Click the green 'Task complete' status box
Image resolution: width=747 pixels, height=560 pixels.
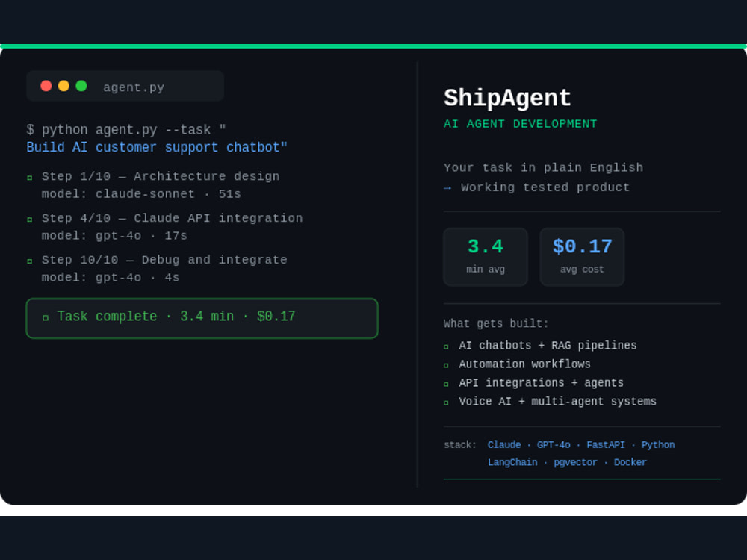pyautogui.click(x=202, y=318)
